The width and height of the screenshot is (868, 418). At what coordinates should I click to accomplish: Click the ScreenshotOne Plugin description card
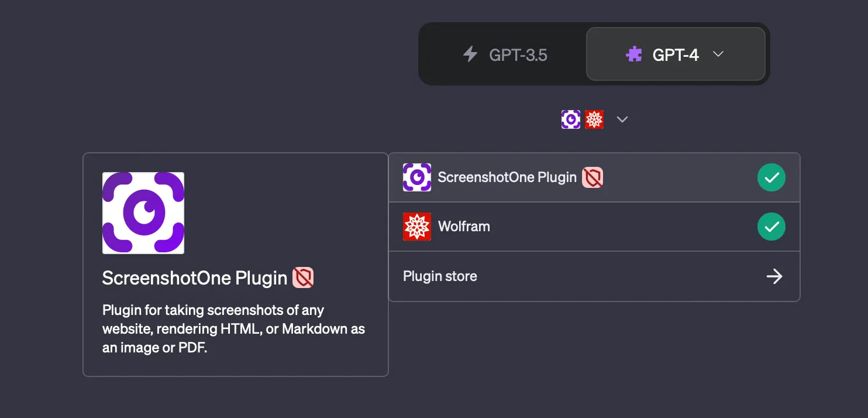(235, 263)
